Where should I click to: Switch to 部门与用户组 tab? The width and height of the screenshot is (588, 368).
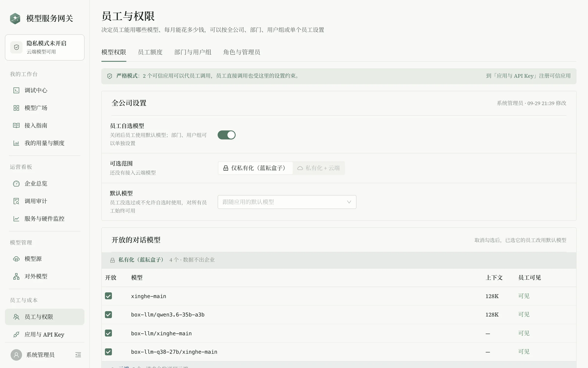pyautogui.click(x=193, y=52)
